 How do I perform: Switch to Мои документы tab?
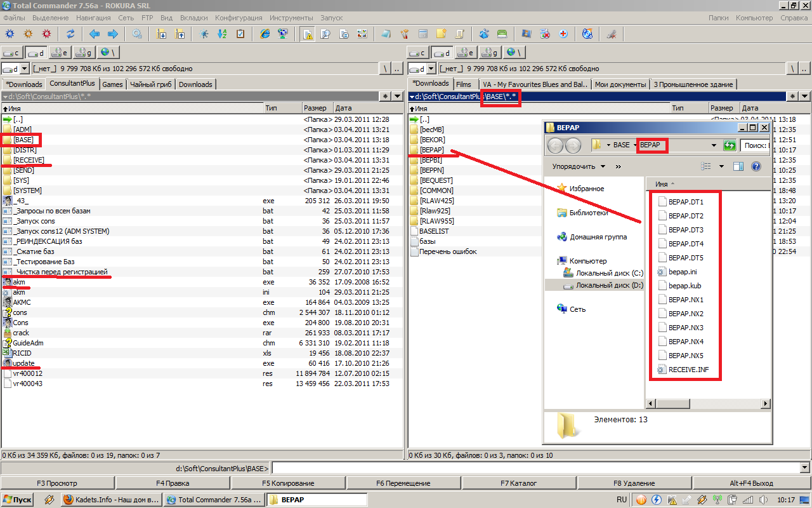(x=621, y=84)
